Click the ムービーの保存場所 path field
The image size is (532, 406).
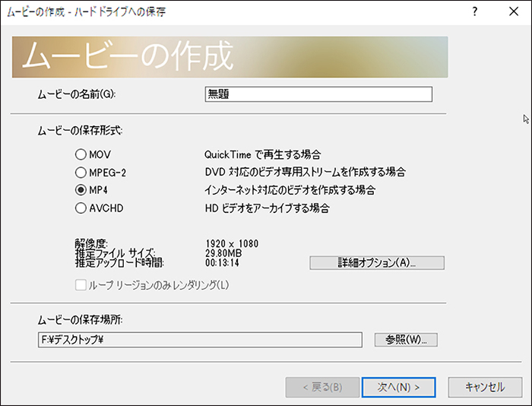click(200, 339)
